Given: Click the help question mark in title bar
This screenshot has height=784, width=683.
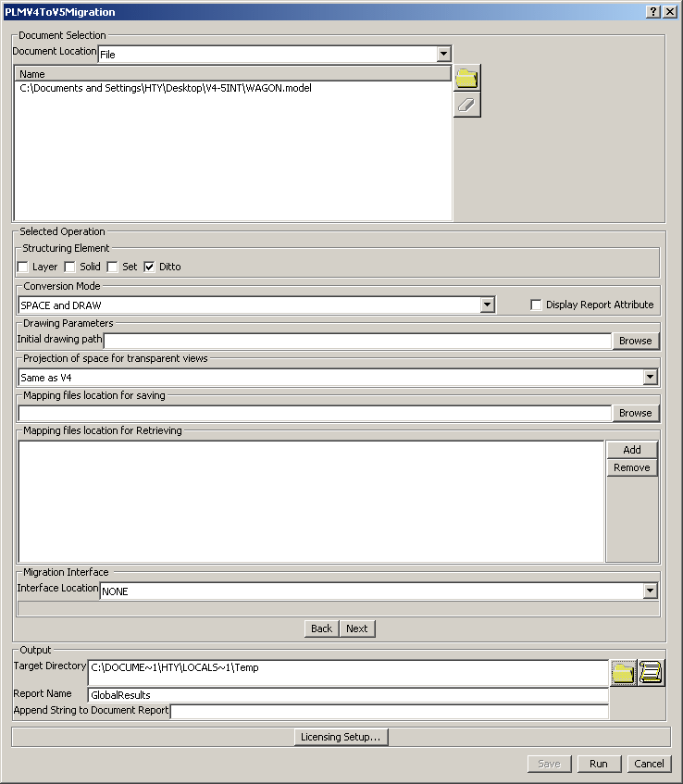Looking at the screenshot, I should coord(653,12).
